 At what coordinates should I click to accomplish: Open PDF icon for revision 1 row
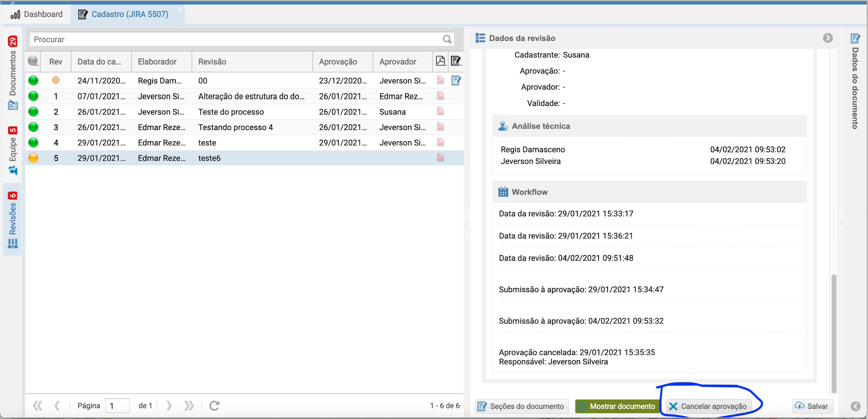click(x=440, y=96)
